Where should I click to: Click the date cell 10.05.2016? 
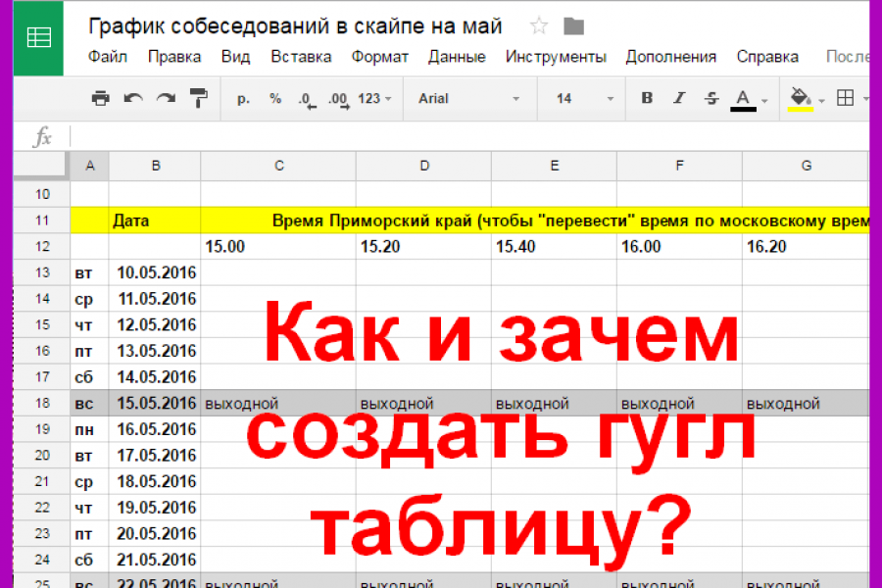pos(155,272)
